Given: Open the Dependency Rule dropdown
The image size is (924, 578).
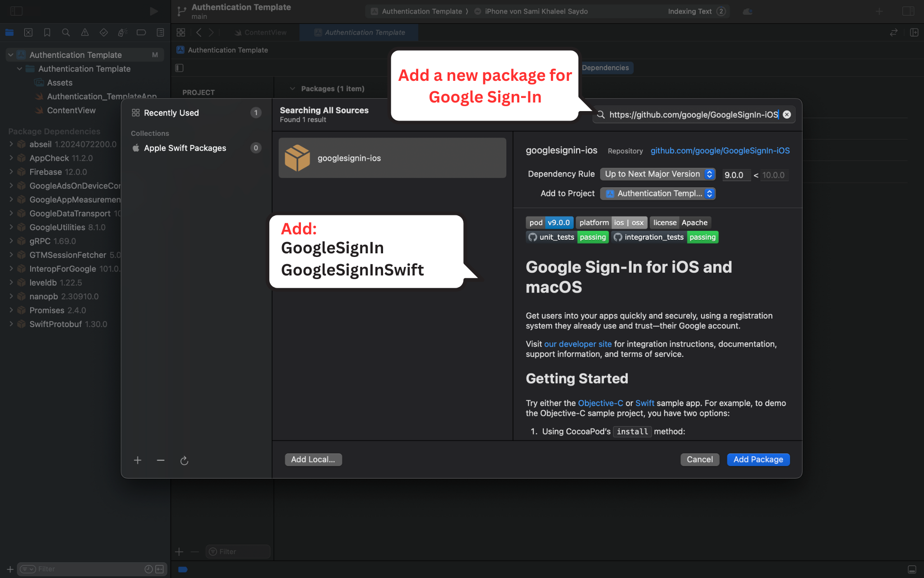Looking at the screenshot, I should (657, 174).
